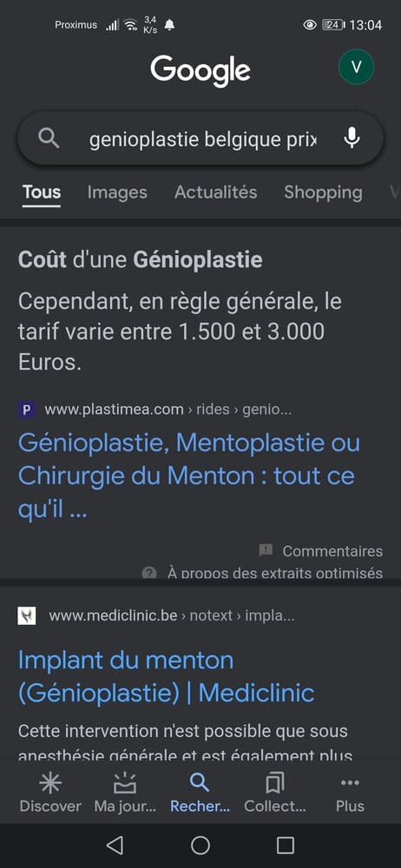Tap the magnifying glass search icon
This screenshot has height=868, width=401.
tap(49, 138)
